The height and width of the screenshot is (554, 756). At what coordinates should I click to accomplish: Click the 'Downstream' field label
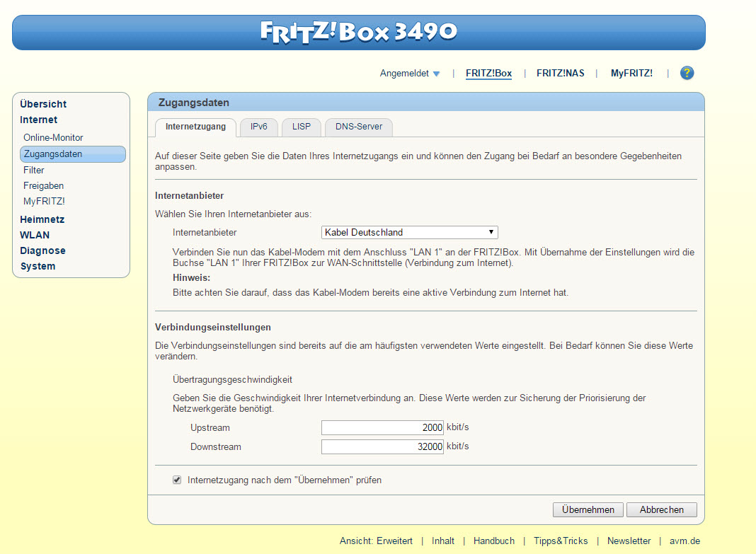tap(215, 447)
